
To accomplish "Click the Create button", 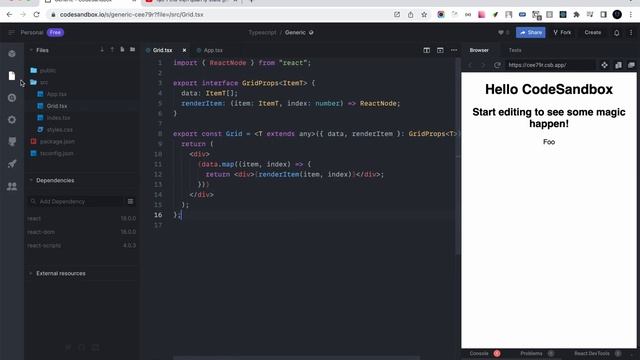I will click(592, 33).
